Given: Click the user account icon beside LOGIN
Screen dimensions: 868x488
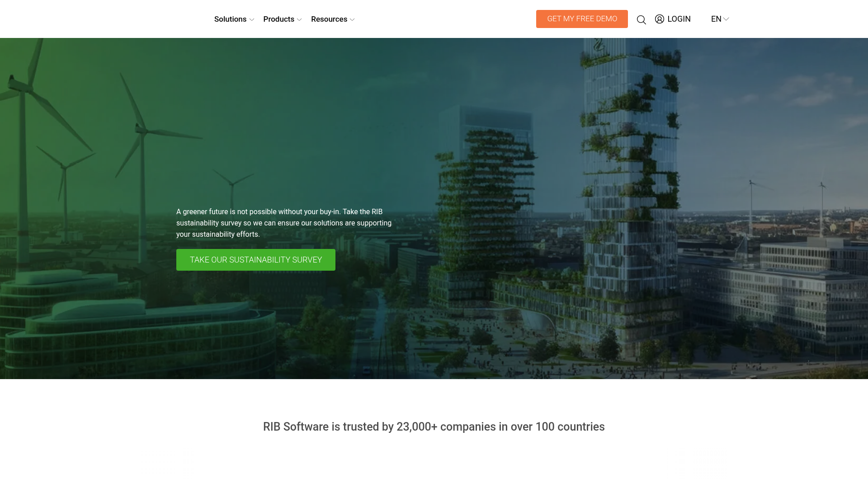Looking at the screenshot, I should pos(660,19).
